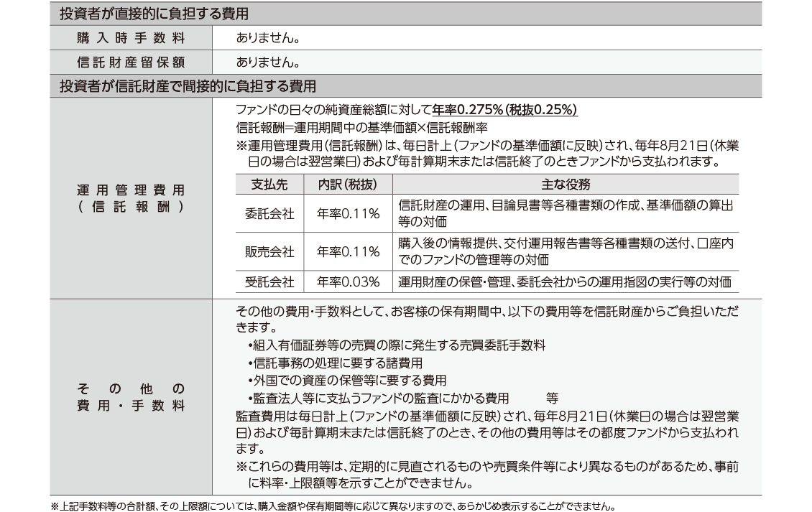Select the 信託財産留保額 row label

131,62
